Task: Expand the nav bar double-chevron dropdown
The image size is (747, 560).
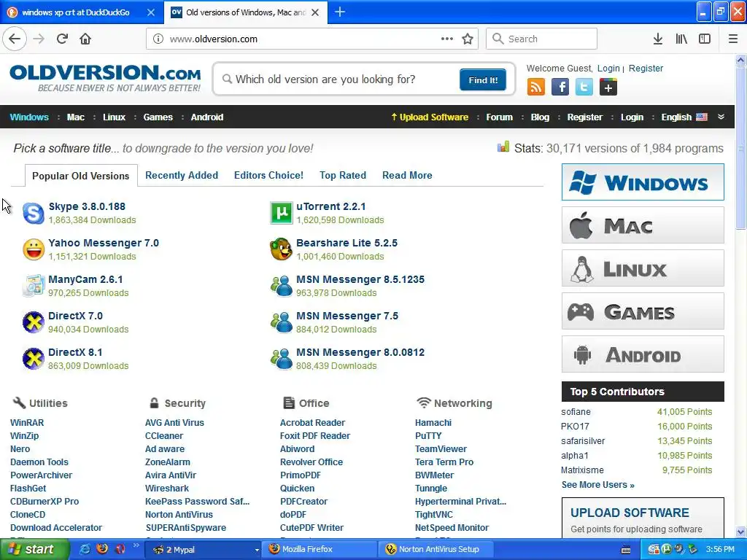Action: click(x=721, y=117)
